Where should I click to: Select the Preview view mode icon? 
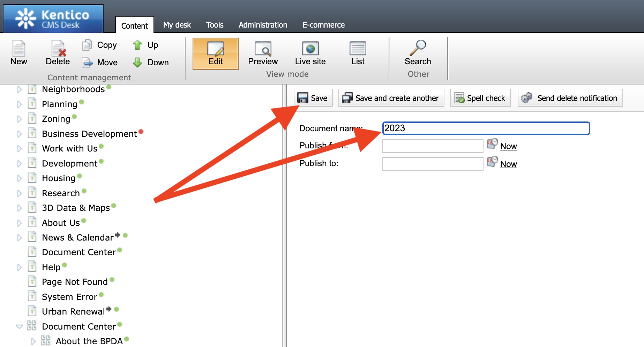(x=263, y=49)
